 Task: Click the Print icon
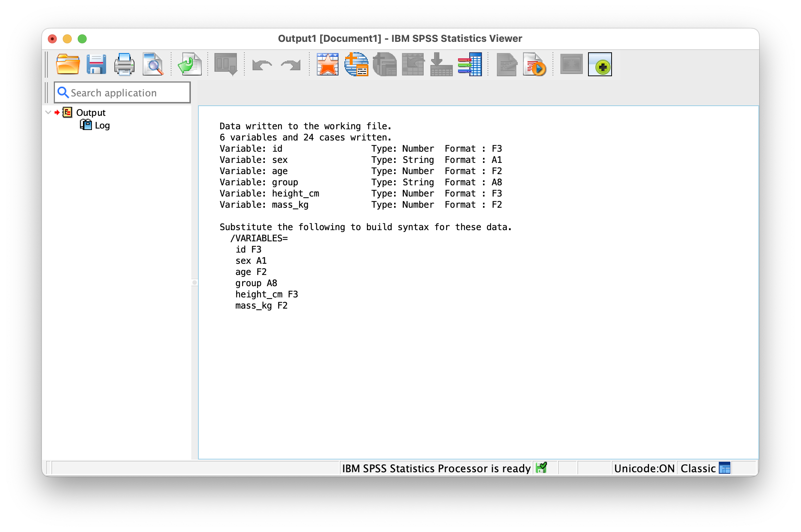(x=124, y=64)
